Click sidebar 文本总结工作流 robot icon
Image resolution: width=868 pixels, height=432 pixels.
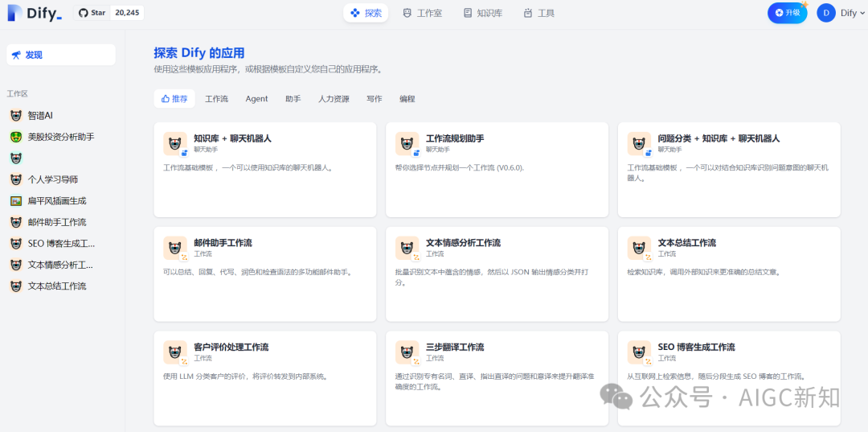[x=16, y=286]
